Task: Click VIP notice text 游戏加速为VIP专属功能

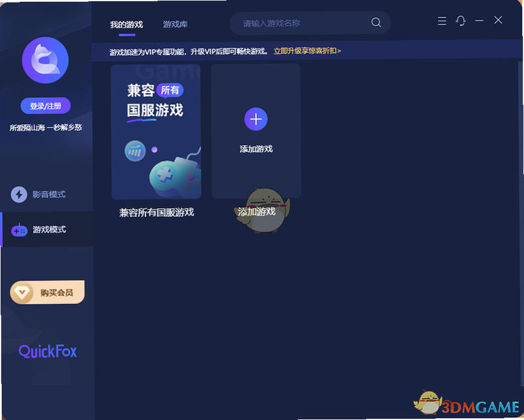Action: coord(147,52)
